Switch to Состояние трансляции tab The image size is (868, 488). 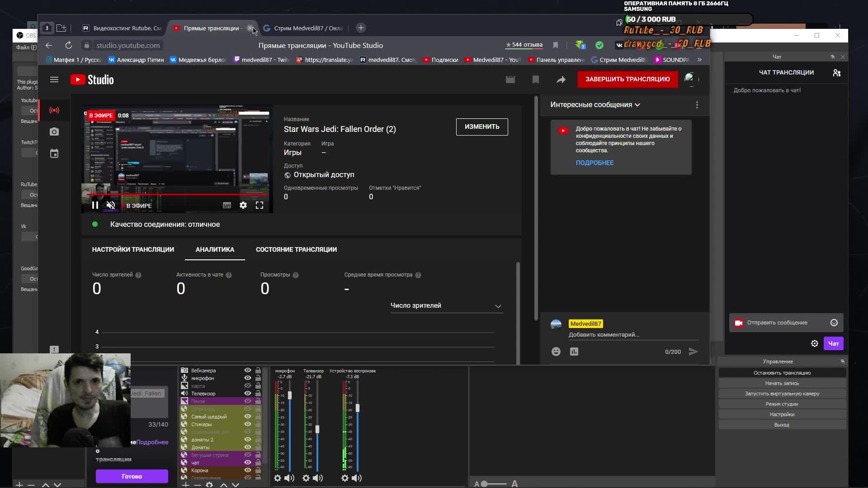coord(296,249)
